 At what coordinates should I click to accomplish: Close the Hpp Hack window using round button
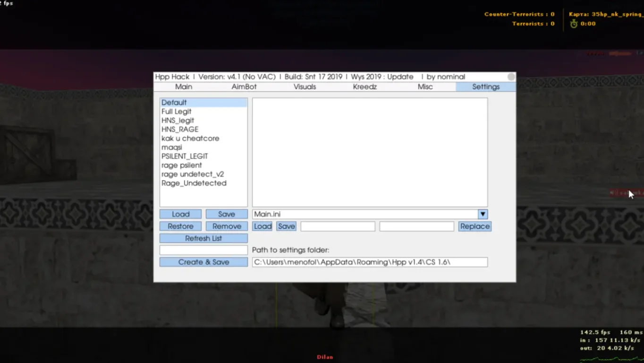[x=511, y=77]
